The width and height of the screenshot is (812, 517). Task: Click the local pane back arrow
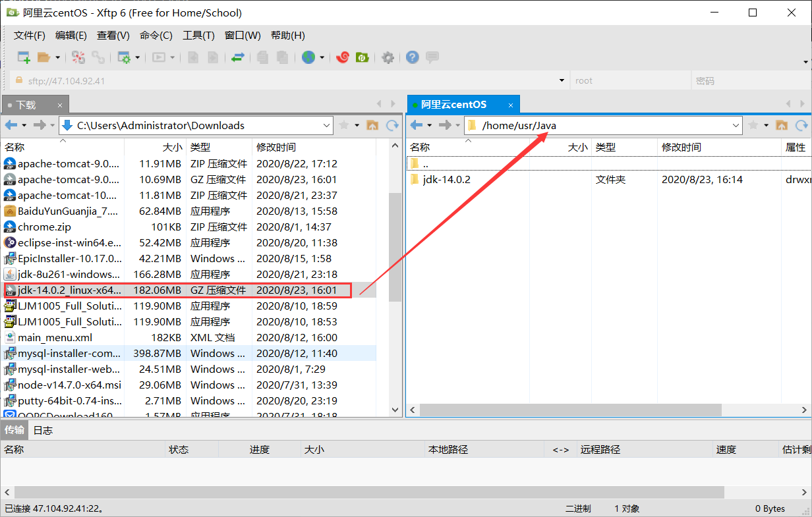pos(11,125)
